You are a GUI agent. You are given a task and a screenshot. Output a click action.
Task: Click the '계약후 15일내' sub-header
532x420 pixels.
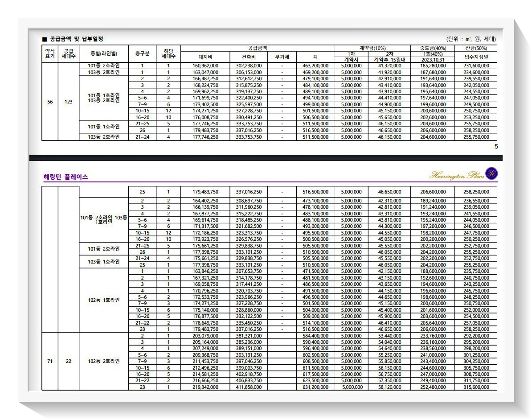pyautogui.click(x=389, y=60)
